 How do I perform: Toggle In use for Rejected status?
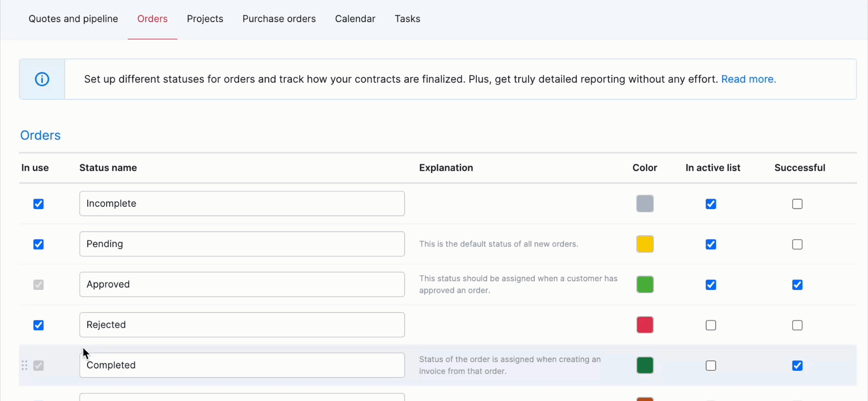pos(38,325)
